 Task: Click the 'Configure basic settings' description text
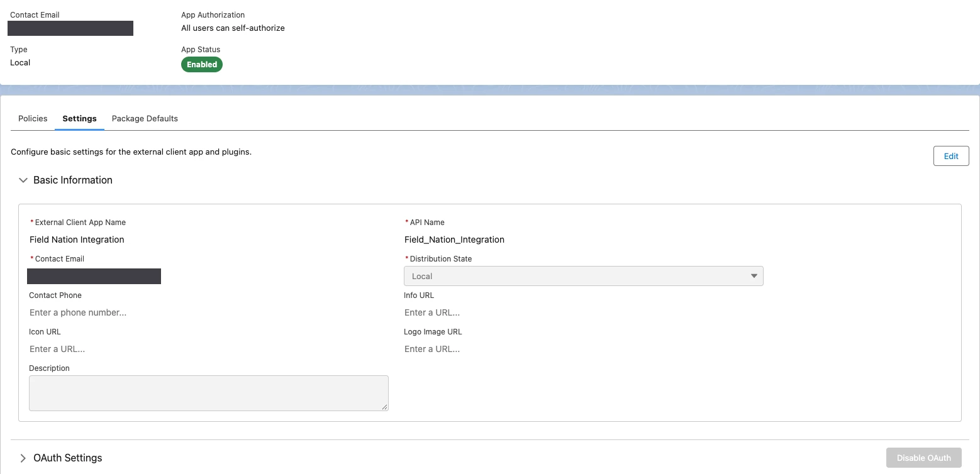[131, 152]
